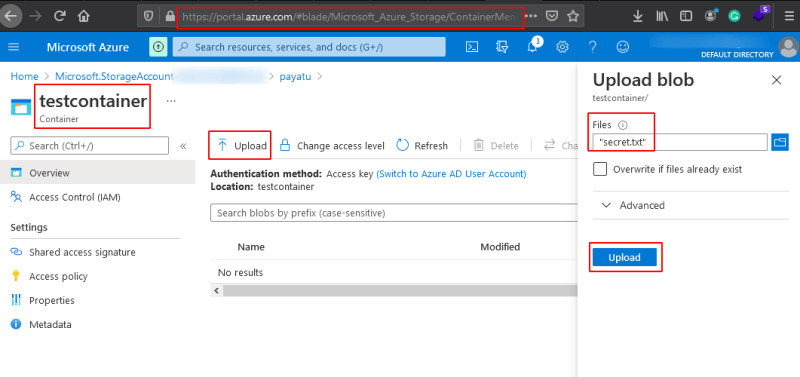
Task: Bookmark this page with the star icon
Action: [573, 16]
